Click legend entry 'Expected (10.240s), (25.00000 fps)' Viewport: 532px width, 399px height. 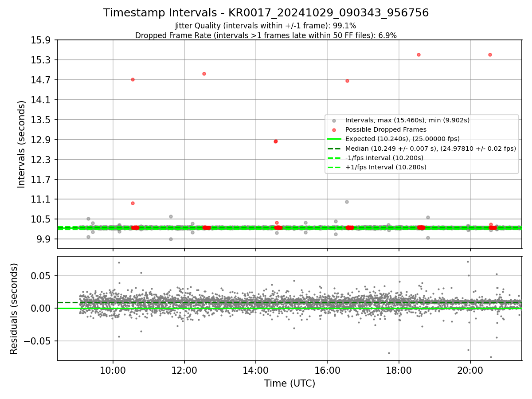click(x=403, y=139)
